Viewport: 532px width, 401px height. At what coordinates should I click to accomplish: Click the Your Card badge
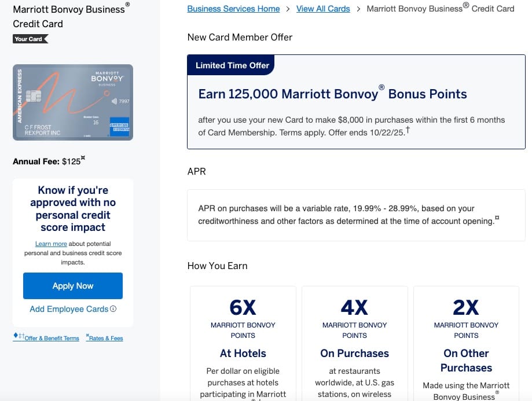[x=31, y=39]
